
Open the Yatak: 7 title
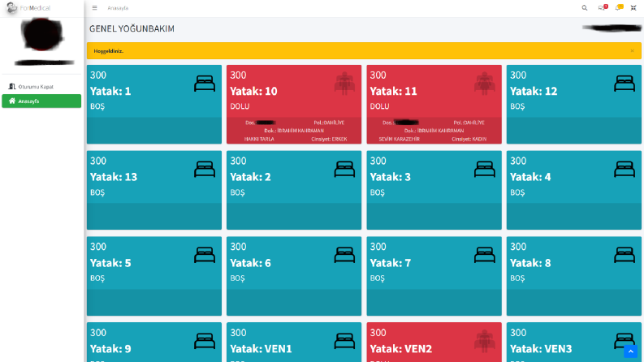coord(390,263)
